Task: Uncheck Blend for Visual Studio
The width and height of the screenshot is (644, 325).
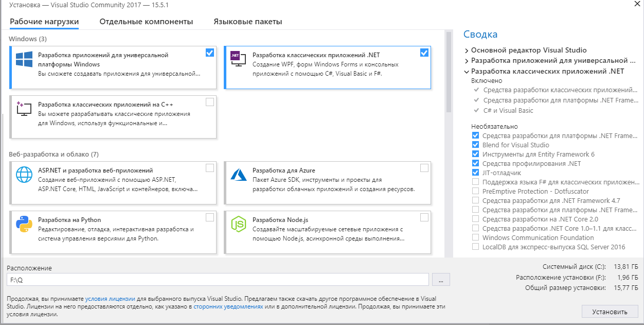Action: click(475, 145)
